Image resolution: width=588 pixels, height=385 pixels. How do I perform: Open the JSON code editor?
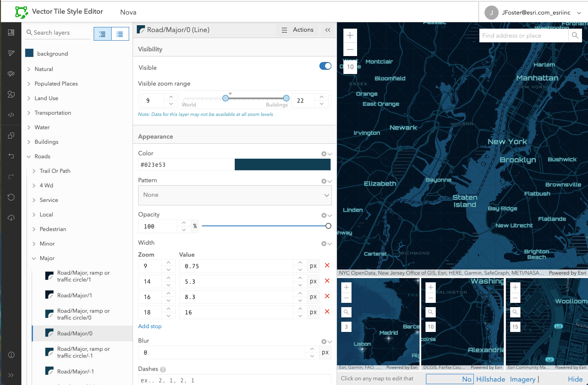click(x=11, y=115)
